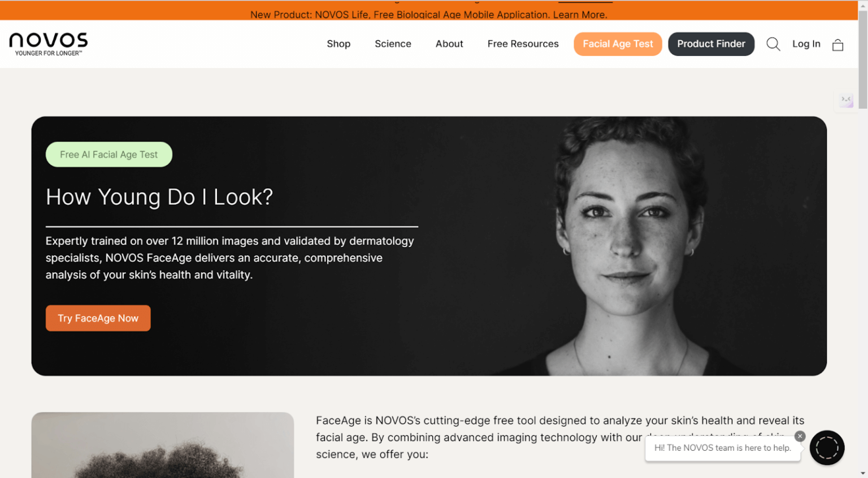The image size is (868, 478).
Task: Click the Free AI Facial Age Test badge
Action: tap(108, 154)
